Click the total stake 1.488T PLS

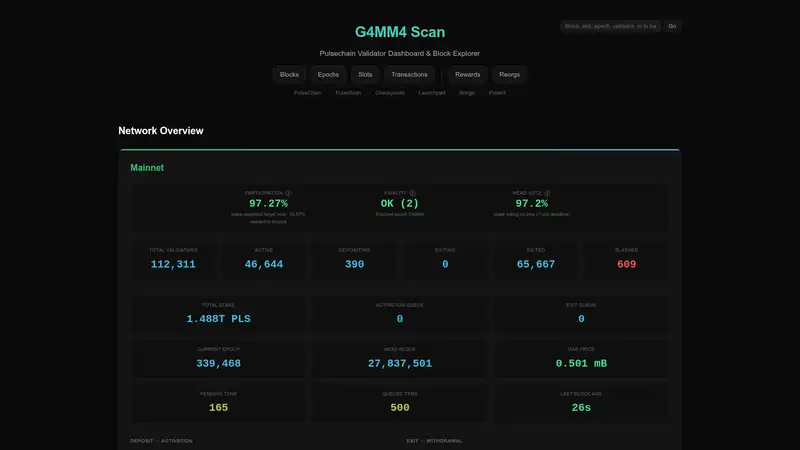coord(218,319)
